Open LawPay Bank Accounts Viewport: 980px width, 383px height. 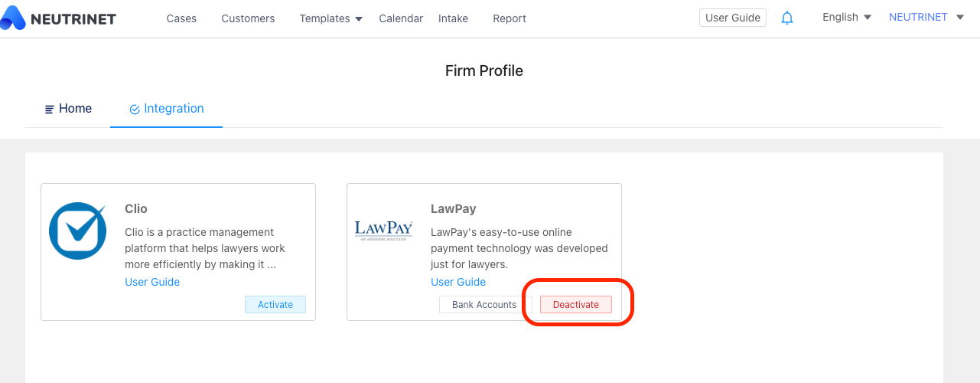pos(484,304)
